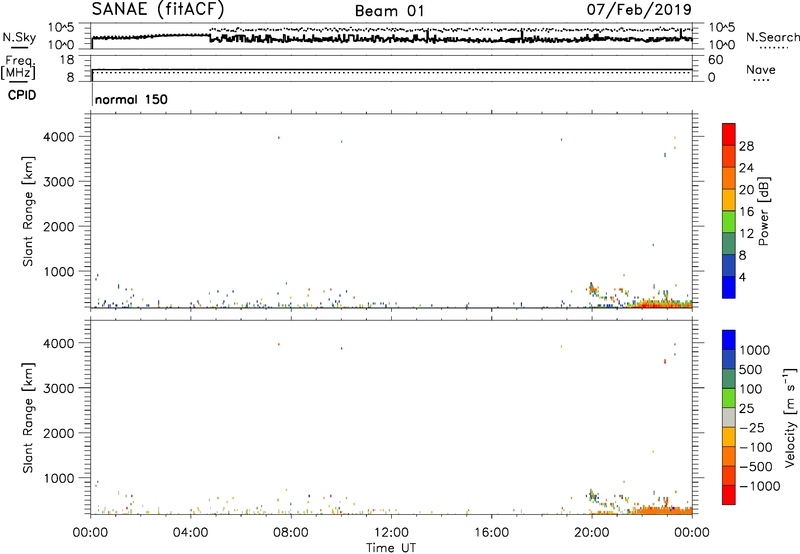The image size is (800, 554).
Task: Click the Time UT axis label
Action: coord(391,548)
